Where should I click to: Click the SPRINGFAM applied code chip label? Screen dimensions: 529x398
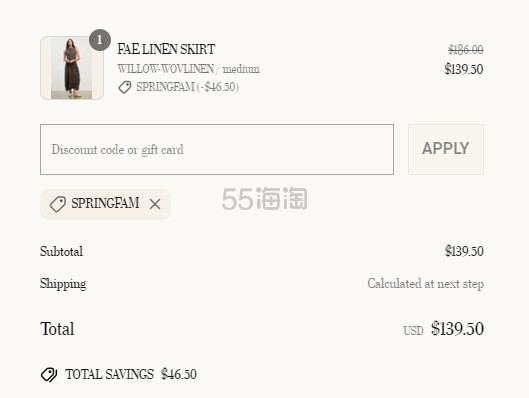pos(105,203)
